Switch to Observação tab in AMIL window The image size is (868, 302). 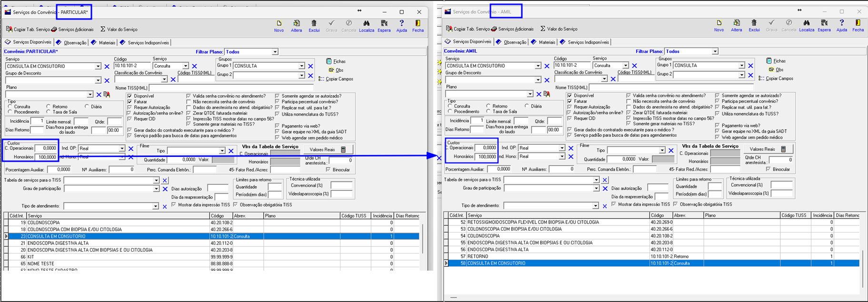(511, 42)
